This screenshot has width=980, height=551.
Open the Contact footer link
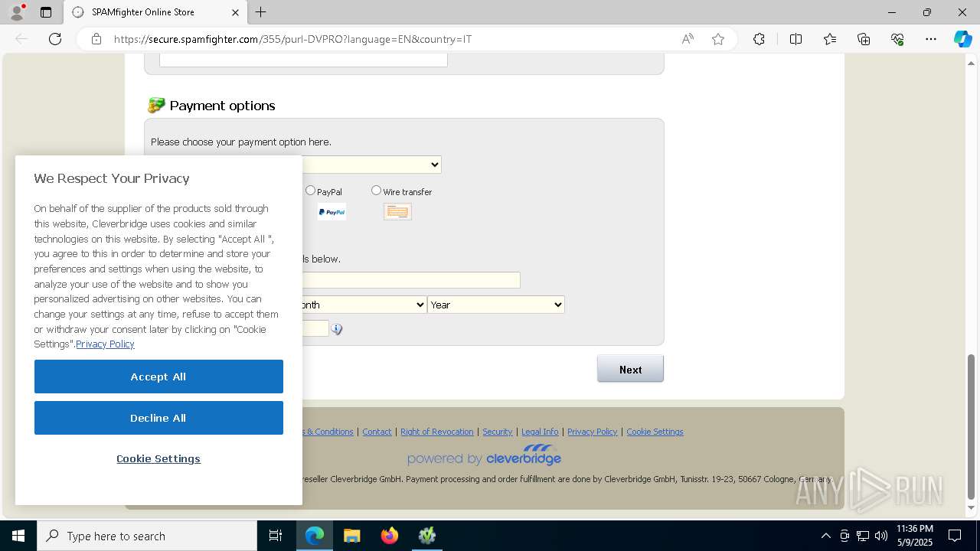click(x=377, y=432)
